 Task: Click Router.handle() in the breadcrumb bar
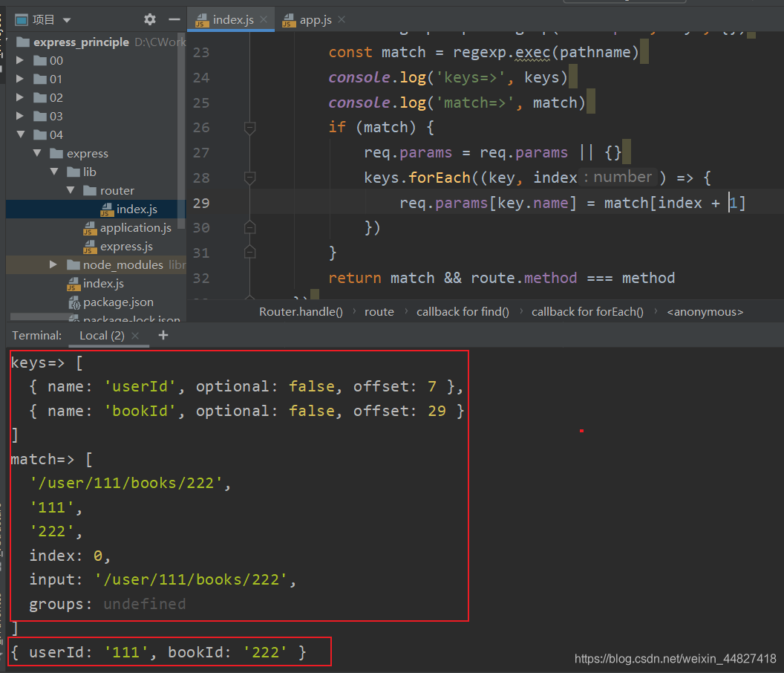point(301,312)
